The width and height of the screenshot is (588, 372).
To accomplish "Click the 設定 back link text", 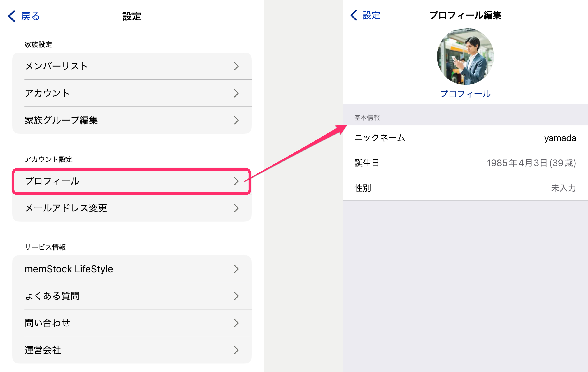I will [371, 15].
